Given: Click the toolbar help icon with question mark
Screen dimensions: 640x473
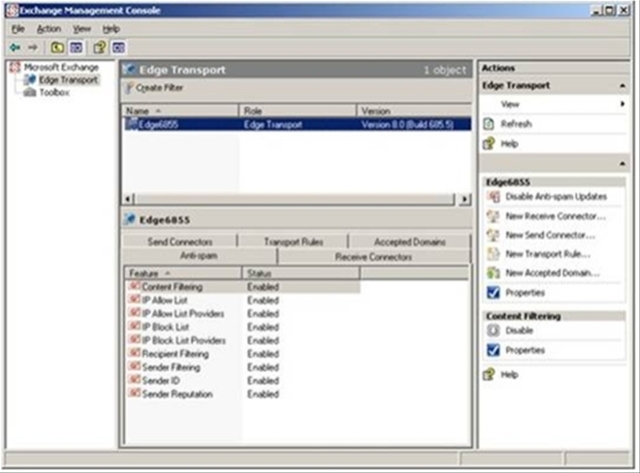Looking at the screenshot, I should click(x=99, y=47).
